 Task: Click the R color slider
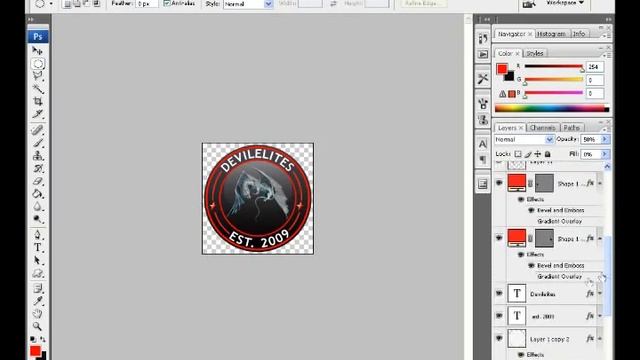(553, 66)
